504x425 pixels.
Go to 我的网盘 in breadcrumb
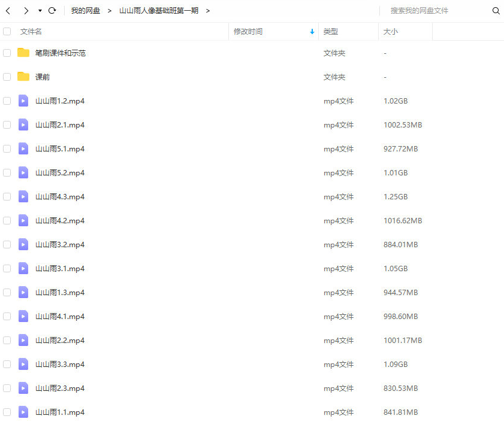pyautogui.click(x=86, y=11)
